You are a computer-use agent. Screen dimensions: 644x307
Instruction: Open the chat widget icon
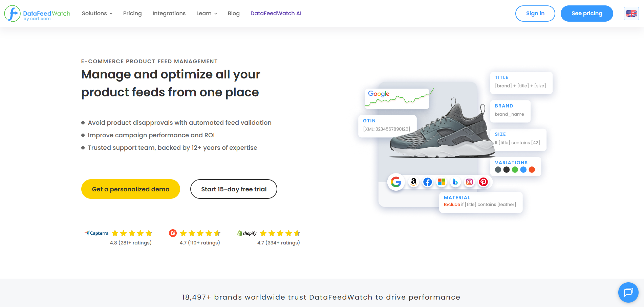(x=628, y=292)
